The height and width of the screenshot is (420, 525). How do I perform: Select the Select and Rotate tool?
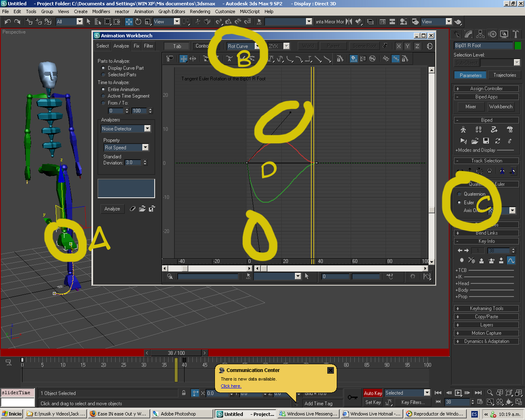point(138,22)
